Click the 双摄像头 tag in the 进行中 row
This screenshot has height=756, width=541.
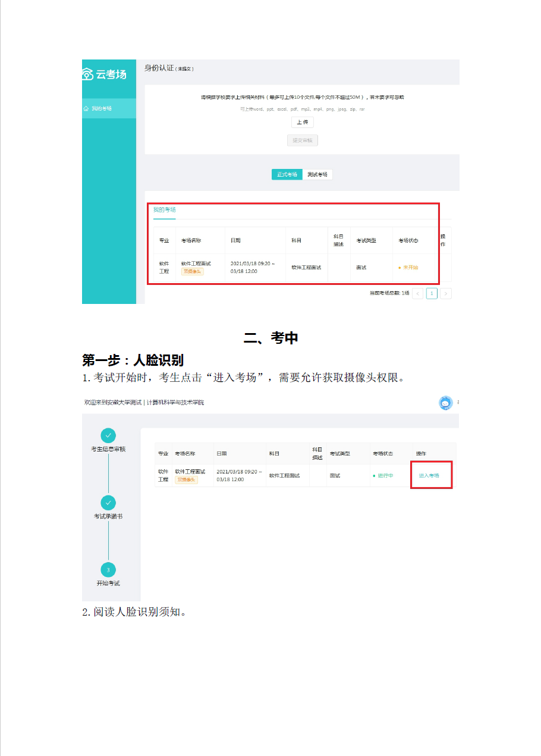click(186, 479)
